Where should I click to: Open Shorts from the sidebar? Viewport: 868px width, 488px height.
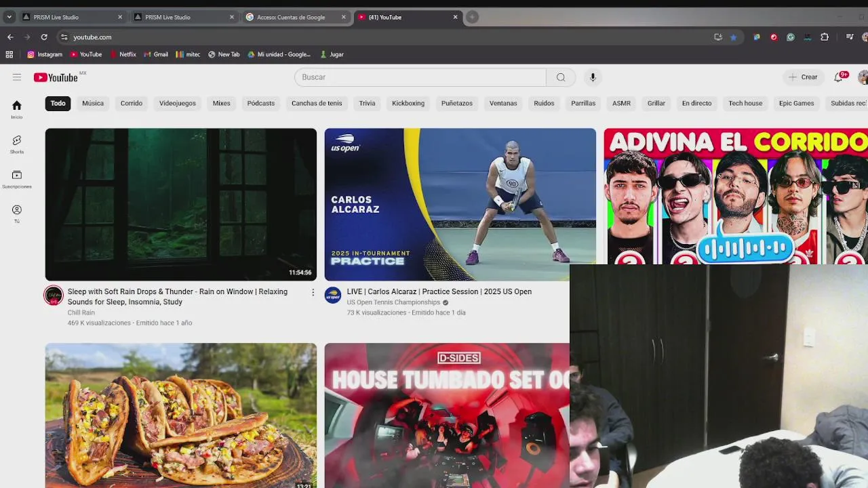point(17,144)
